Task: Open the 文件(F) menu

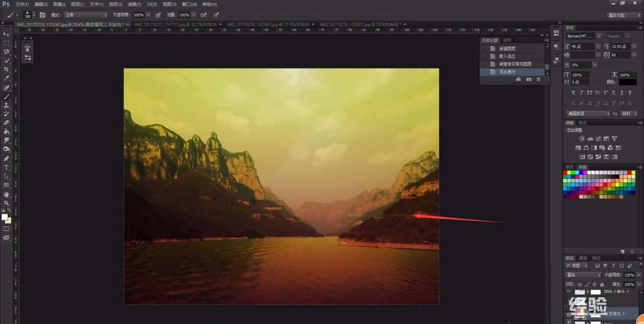Action: (22, 4)
